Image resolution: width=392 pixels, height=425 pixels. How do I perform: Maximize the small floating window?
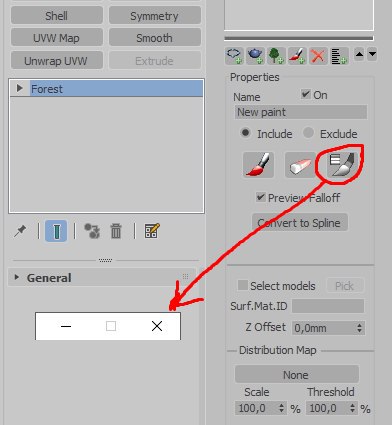(111, 326)
